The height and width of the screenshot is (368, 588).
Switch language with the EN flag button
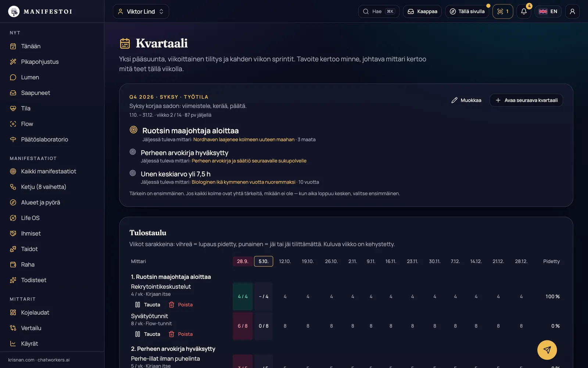pos(548,11)
